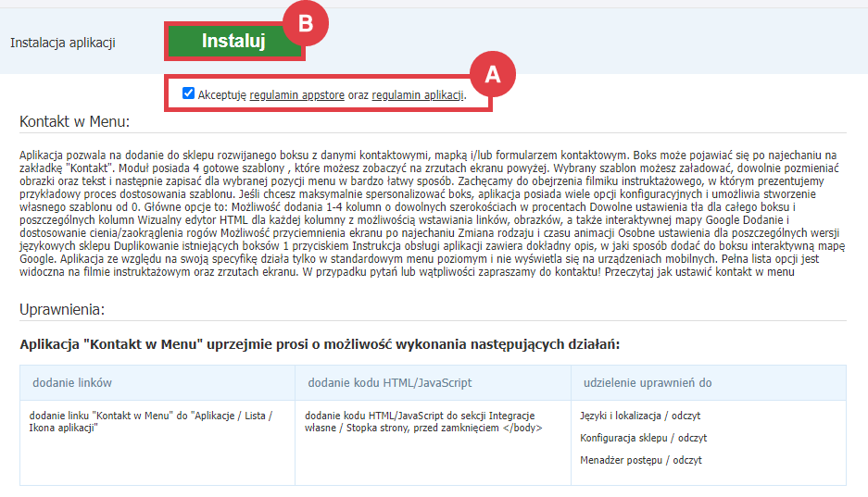The width and height of the screenshot is (868, 497).
Task: Click the red circle marker A
Action: click(x=493, y=76)
